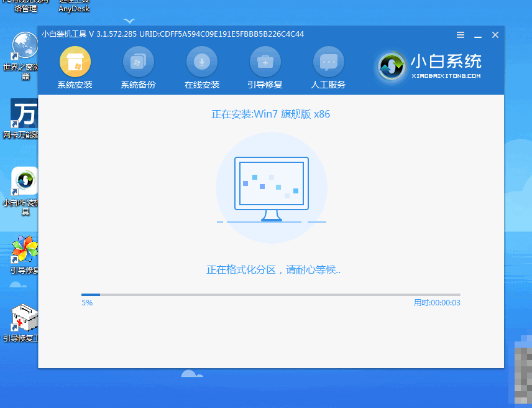The width and height of the screenshot is (532, 408).
Task: Open 人工服务 chat bubble icon
Action: coord(328,62)
